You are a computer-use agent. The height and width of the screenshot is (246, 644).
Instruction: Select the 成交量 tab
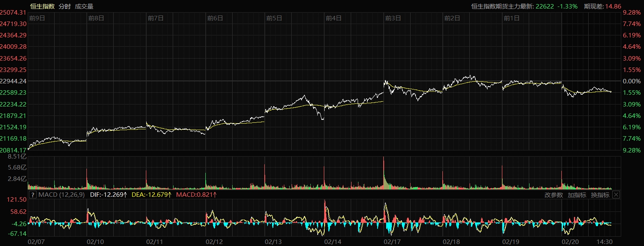click(x=84, y=7)
